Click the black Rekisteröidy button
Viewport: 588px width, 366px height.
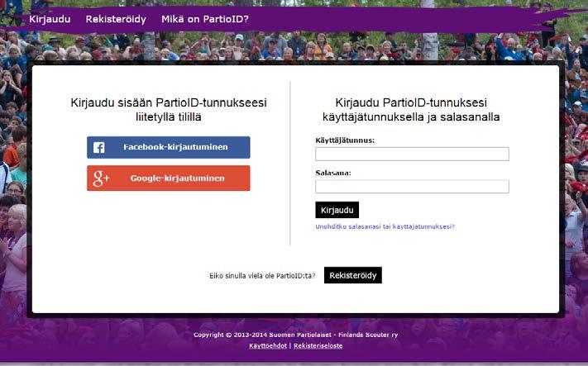(353, 275)
